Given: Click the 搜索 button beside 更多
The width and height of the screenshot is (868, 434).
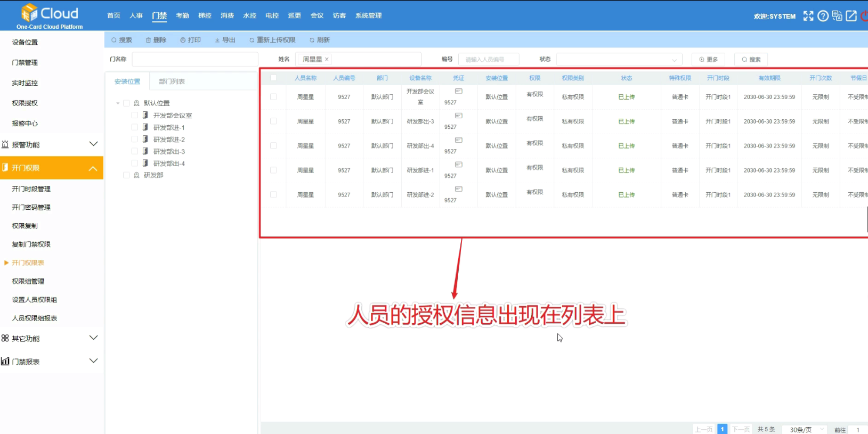Looking at the screenshot, I should click(x=751, y=59).
